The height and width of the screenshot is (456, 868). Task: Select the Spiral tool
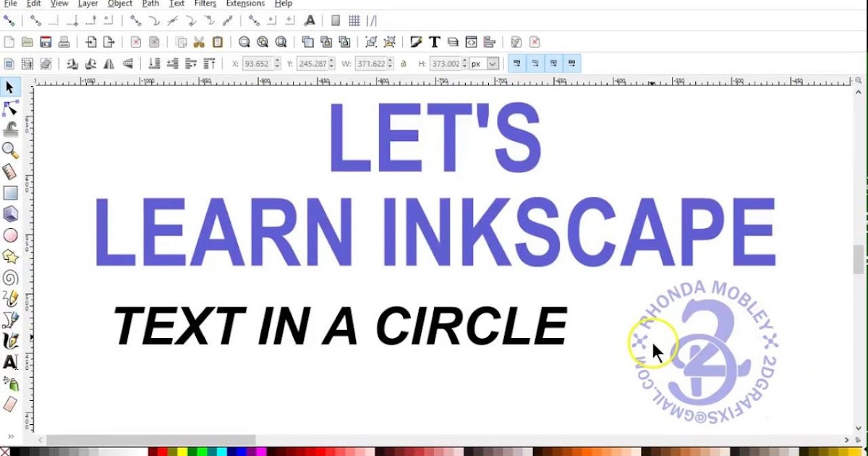point(10,277)
